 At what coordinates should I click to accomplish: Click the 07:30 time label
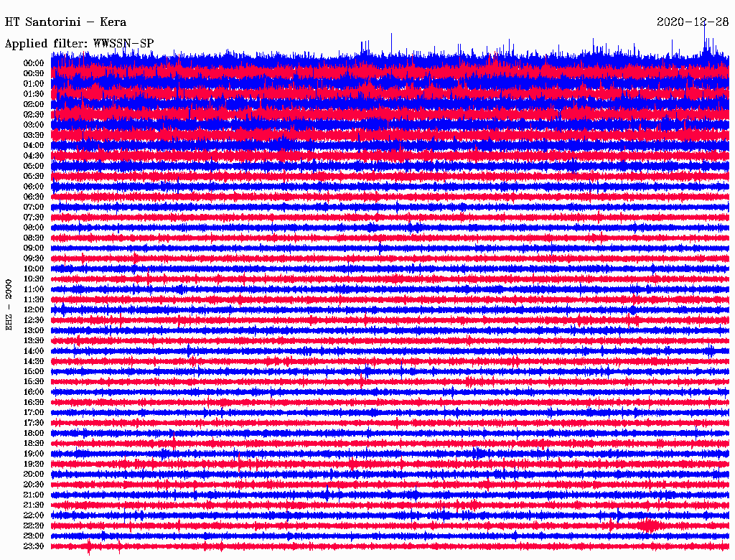[34, 218]
